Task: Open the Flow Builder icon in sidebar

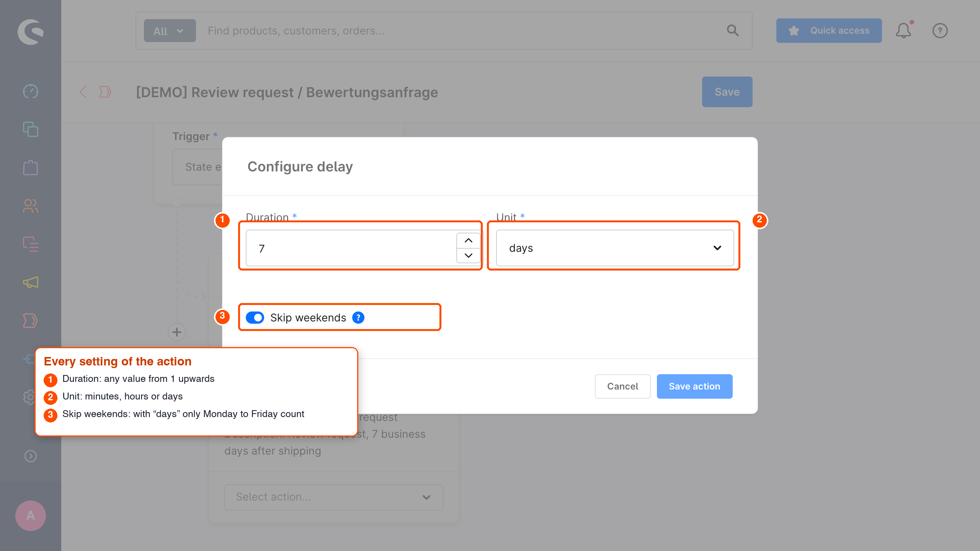Action: click(x=31, y=321)
